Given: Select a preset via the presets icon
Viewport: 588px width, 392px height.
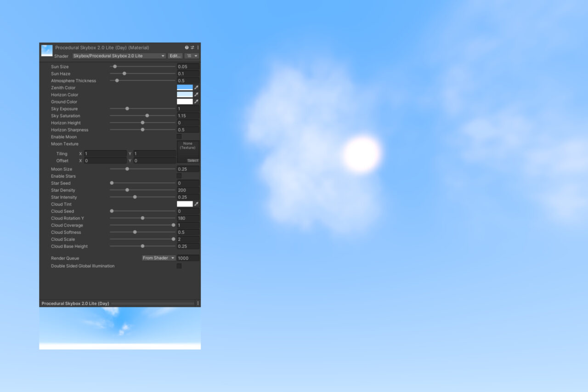Looking at the screenshot, I should 192,47.
